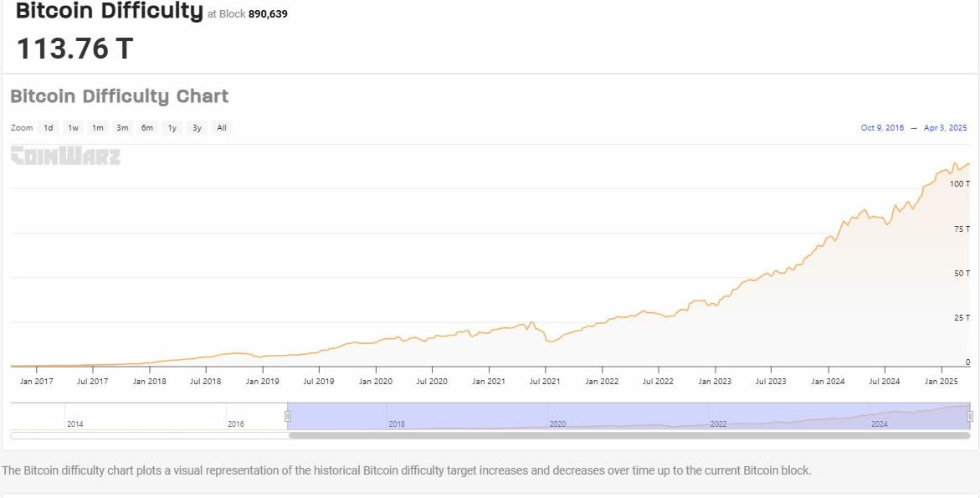Pick the 3y zoom button

(197, 128)
